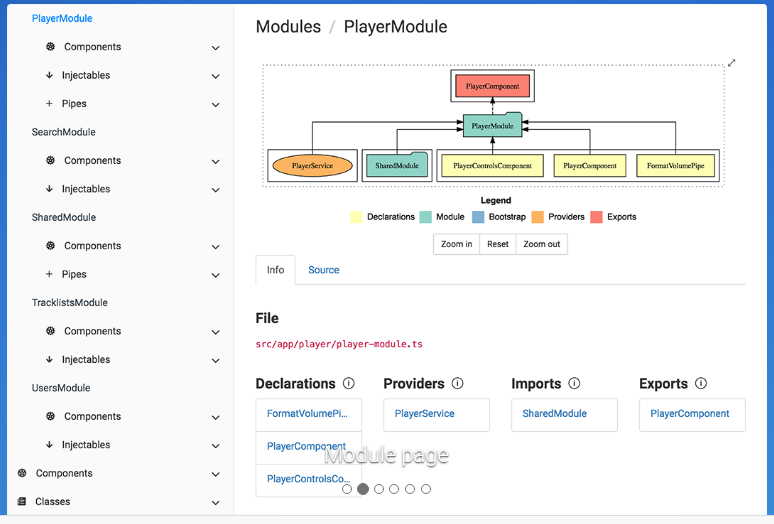Viewport: 774px width, 524px height.
Task: Expand Injectables under SearchModule
Action: coord(215,189)
